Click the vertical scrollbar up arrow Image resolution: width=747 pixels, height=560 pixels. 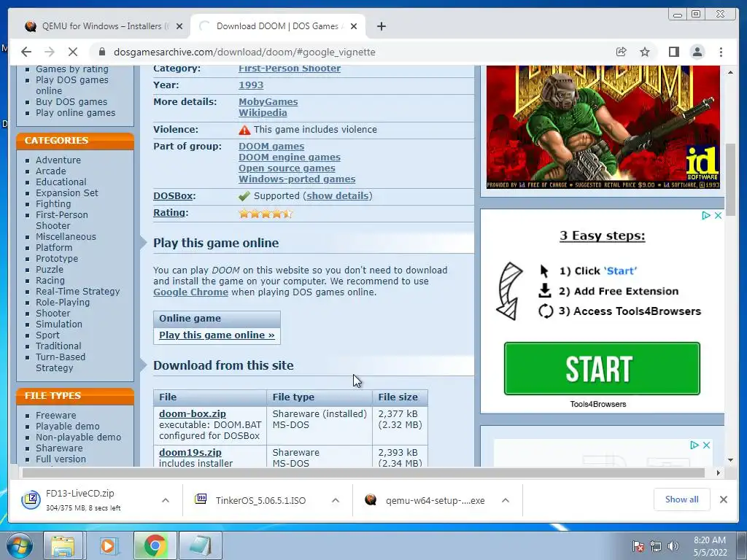(730, 72)
